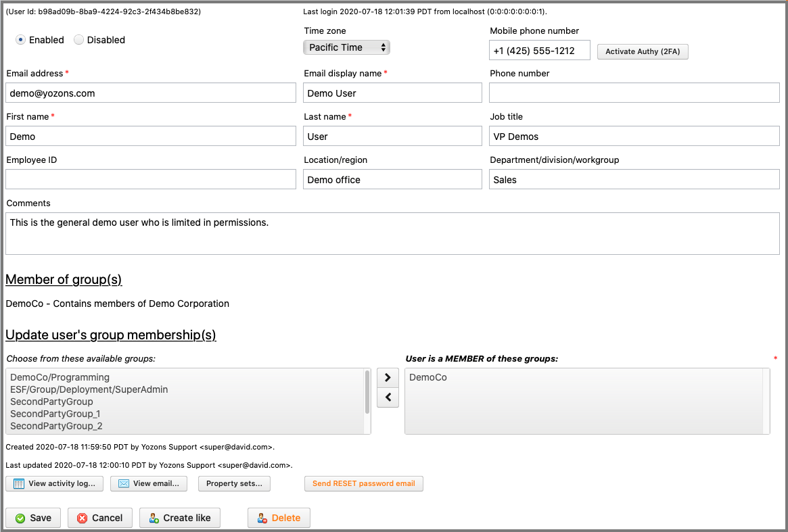The image size is (788, 532).
Task: Click the Created timestamp line
Action: click(x=140, y=447)
